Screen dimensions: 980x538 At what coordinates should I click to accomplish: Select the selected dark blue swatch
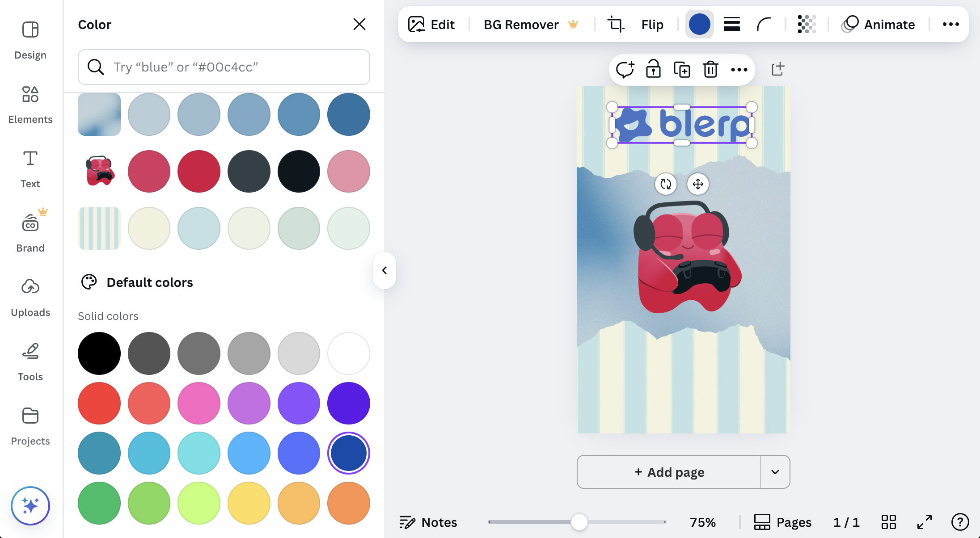349,453
